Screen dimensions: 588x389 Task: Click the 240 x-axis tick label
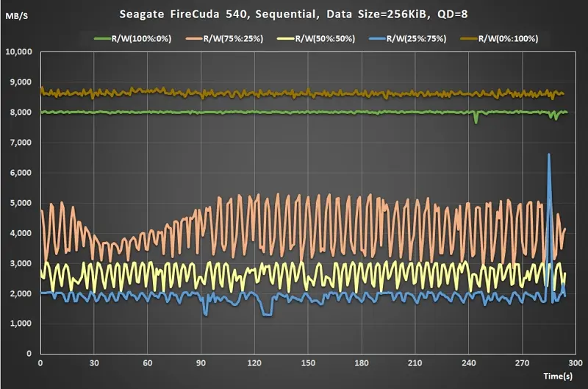[469, 363]
